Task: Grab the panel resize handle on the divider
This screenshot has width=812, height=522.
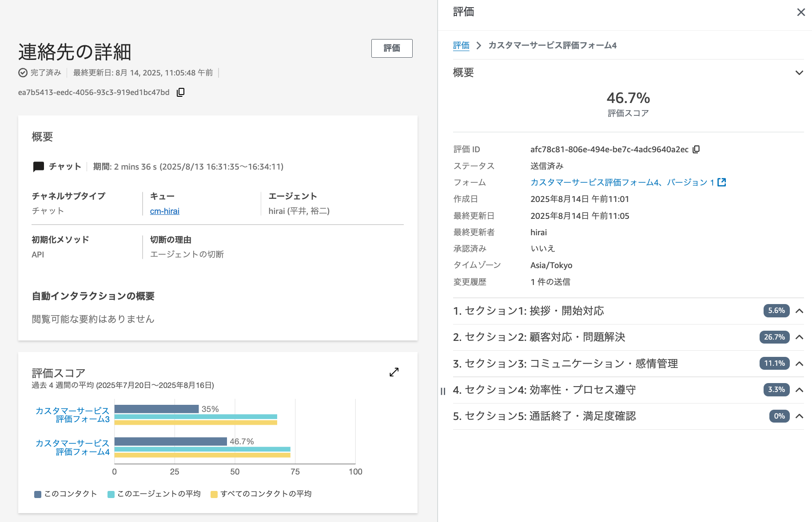Action: pyautogui.click(x=443, y=391)
